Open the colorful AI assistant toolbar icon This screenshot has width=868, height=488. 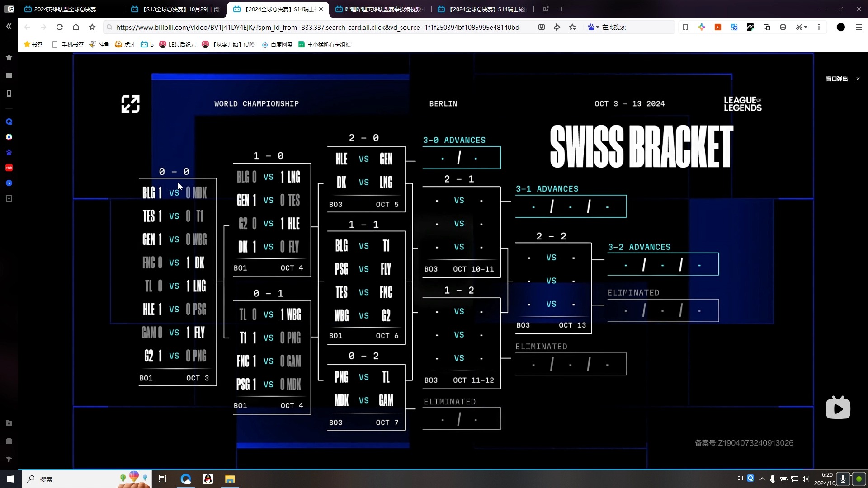(702, 27)
